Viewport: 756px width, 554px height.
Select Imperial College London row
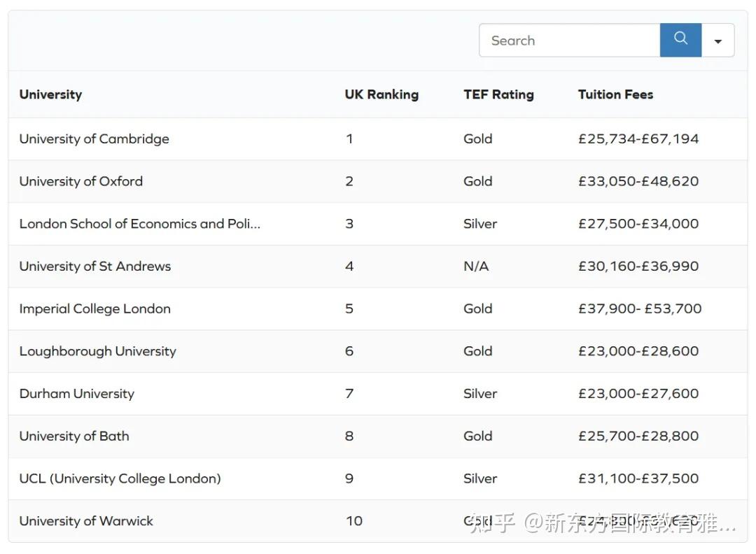tap(94, 308)
